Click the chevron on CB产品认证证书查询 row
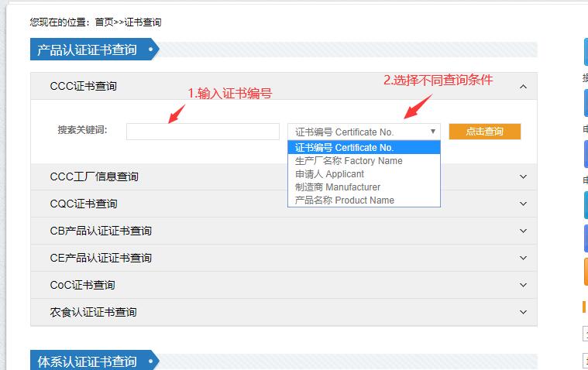The width and height of the screenshot is (588, 370). point(523,231)
